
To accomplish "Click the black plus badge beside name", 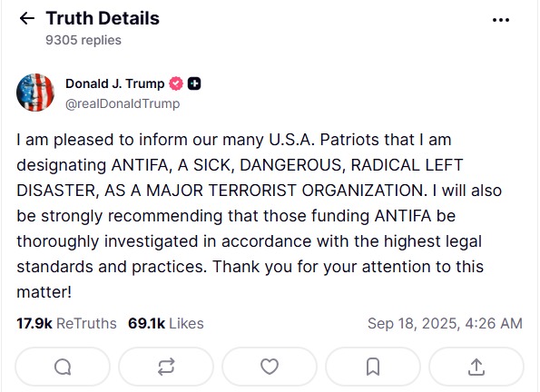I will tap(194, 83).
